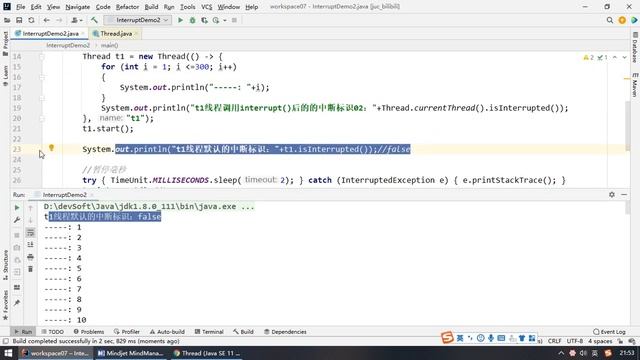The height and width of the screenshot is (360, 640).
Task: Toggle Project side panel
Action: [5, 44]
